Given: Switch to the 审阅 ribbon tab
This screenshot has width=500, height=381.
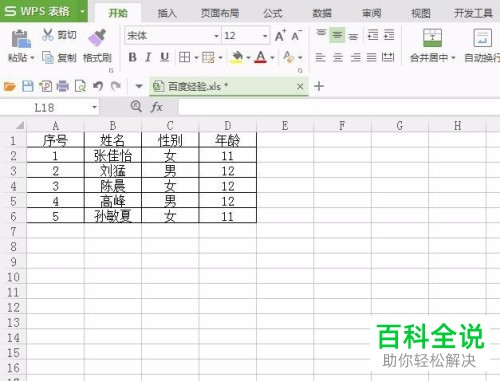Looking at the screenshot, I should [371, 13].
